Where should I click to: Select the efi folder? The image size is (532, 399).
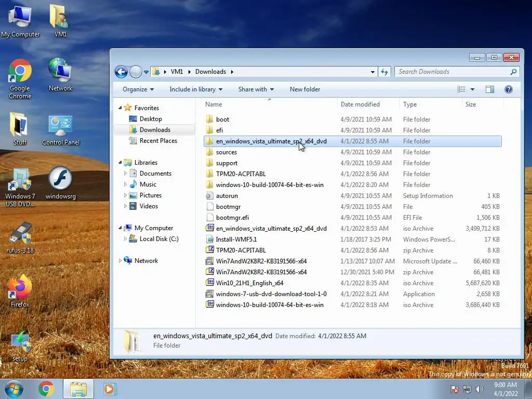point(353,130)
